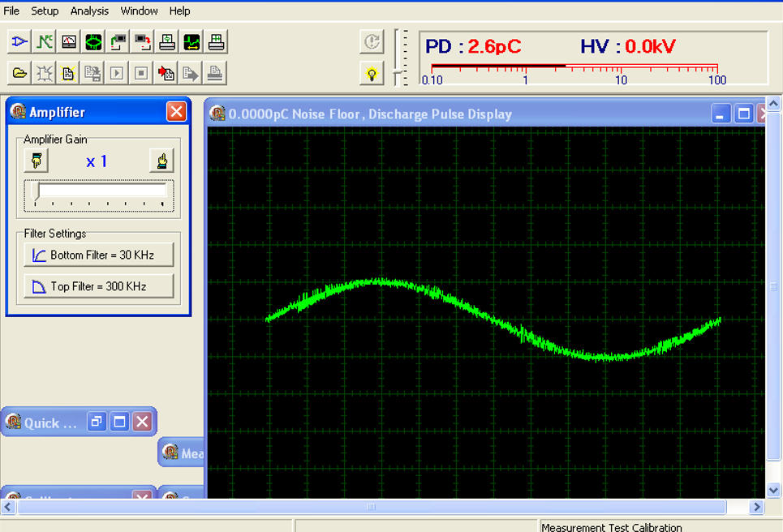The height and width of the screenshot is (532, 783).
Task: Close the Amplifier panel
Action: click(x=176, y=112)
